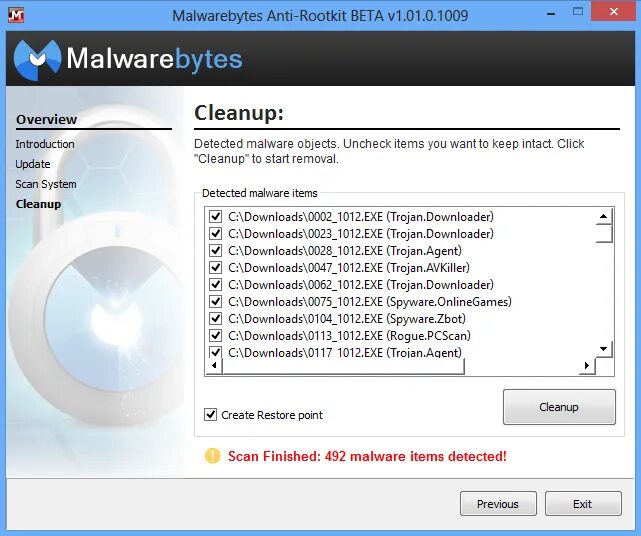The height and width of the screenshot is (536, 641).
Task: Click the Exit button
Action: (x=583, y=504)
